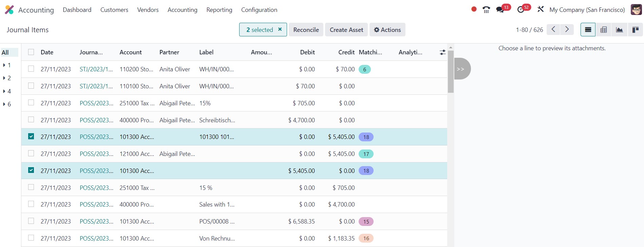Screen dimensions: 644x247
Task: Go to the next page arrow
Action: point(567,30)
